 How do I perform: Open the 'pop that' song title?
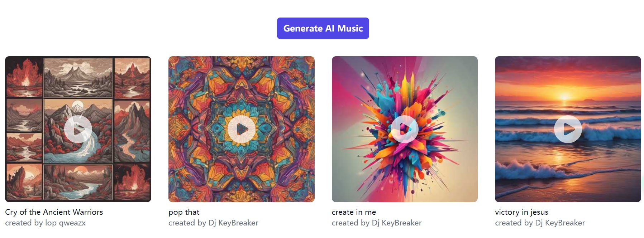(184, 212)
